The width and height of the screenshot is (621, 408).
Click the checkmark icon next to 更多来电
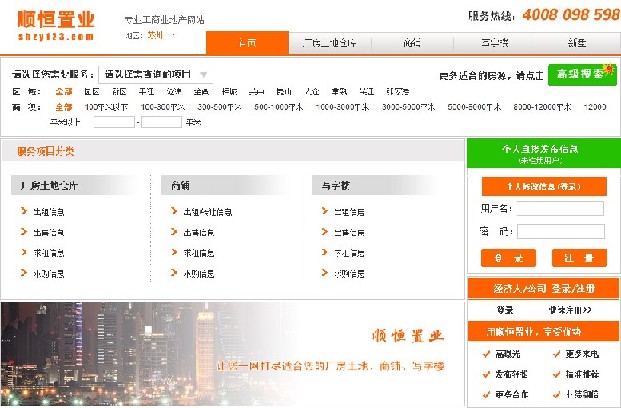[554, 354]
